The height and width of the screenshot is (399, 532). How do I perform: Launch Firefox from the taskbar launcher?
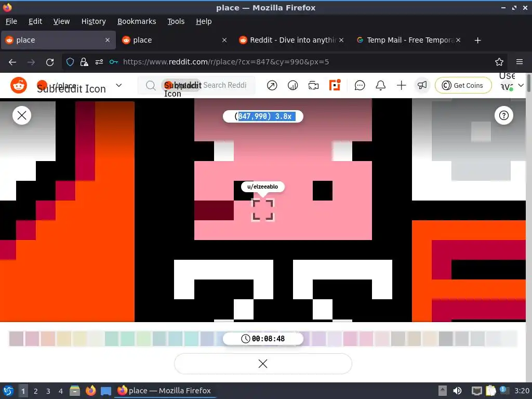[x=90, y=391]
